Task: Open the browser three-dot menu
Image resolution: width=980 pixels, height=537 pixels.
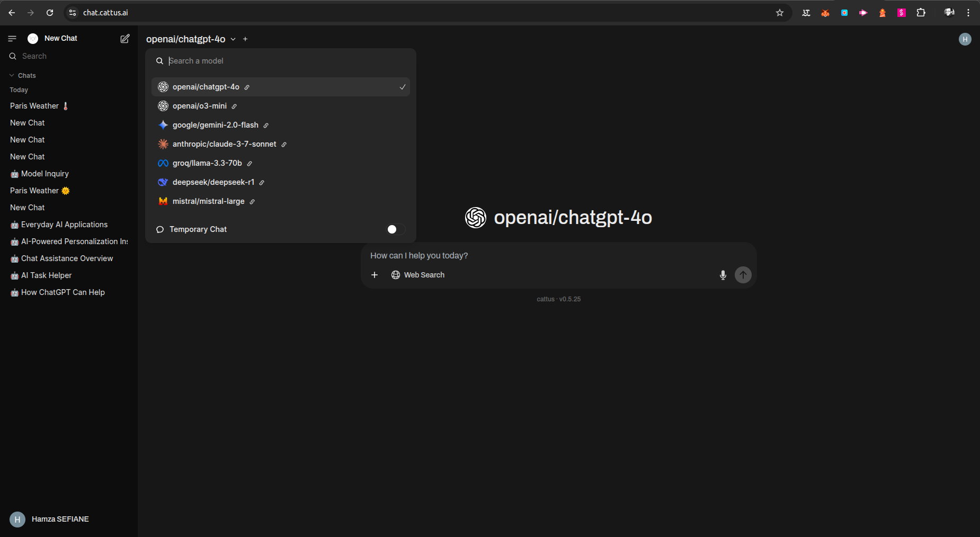Action: coord(968,13)
